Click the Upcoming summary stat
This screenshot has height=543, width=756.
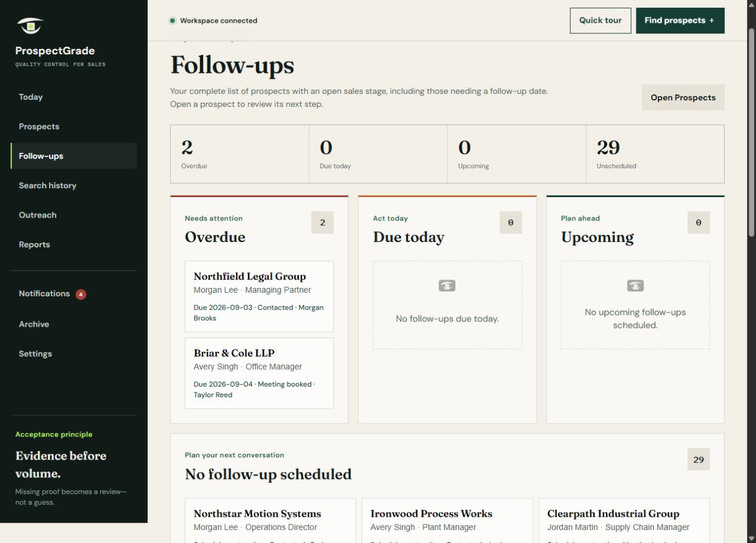pos(516,154)
